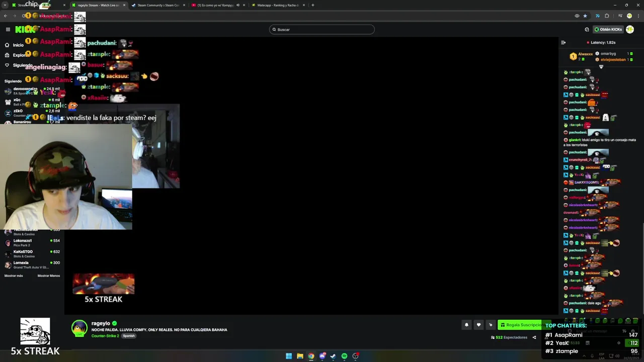
Task: Open KaKoSTGO channel in sidebar
Action: [x=32, y=254]
